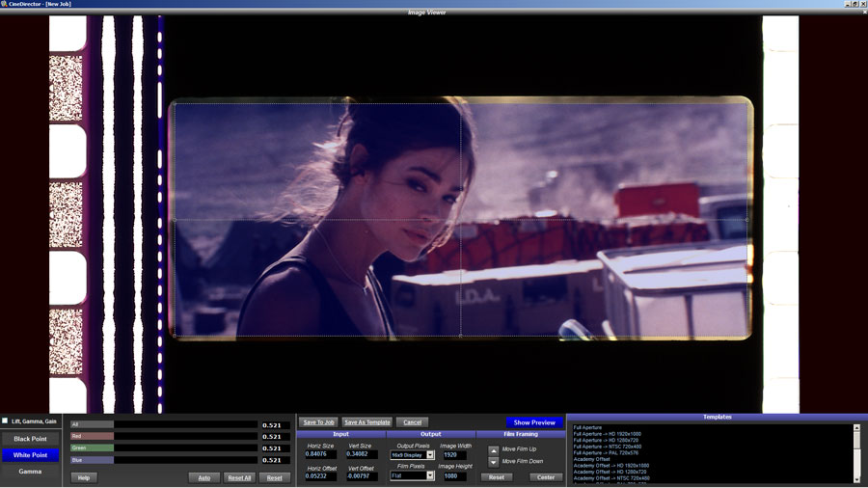Click Save As Template
Viewport: 868px width, 488px height.
[367, 422]
